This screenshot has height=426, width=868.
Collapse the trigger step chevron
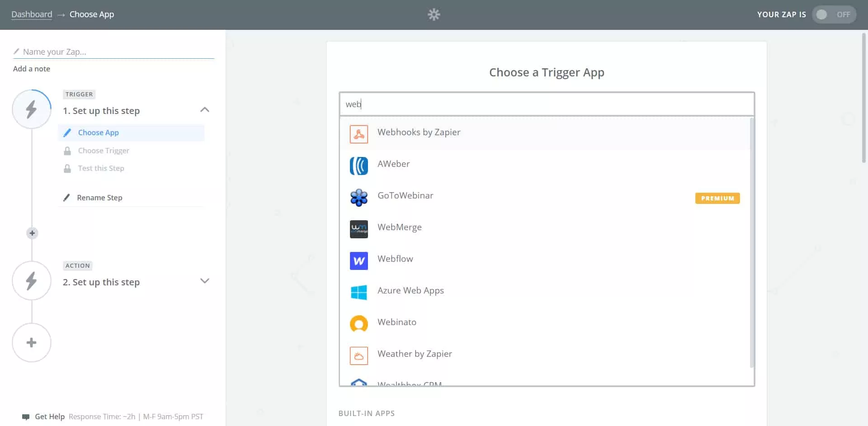205,109
